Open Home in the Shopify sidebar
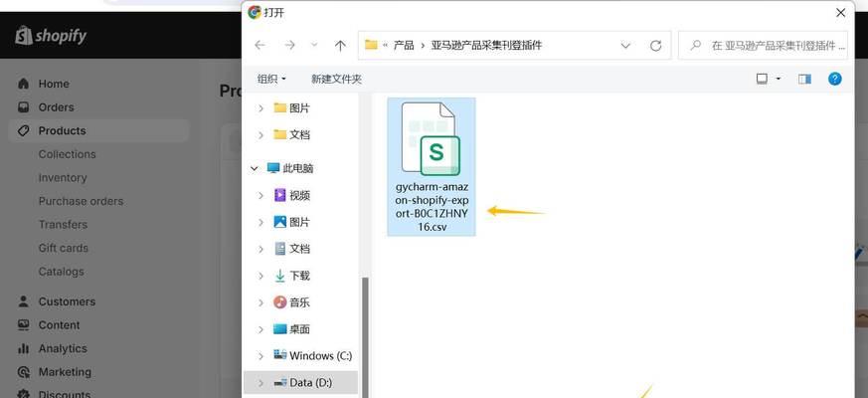This screenshot has width=868, height=398. point(54,84)
